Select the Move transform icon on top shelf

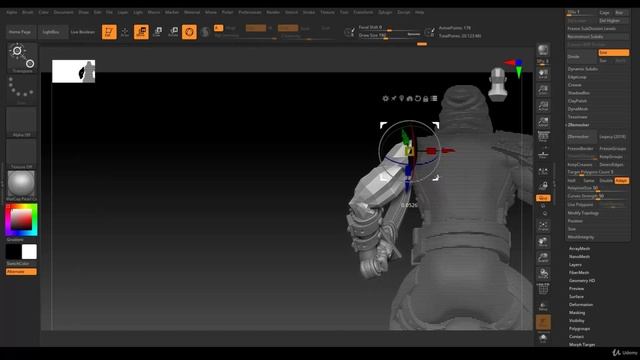pos(141,32)
